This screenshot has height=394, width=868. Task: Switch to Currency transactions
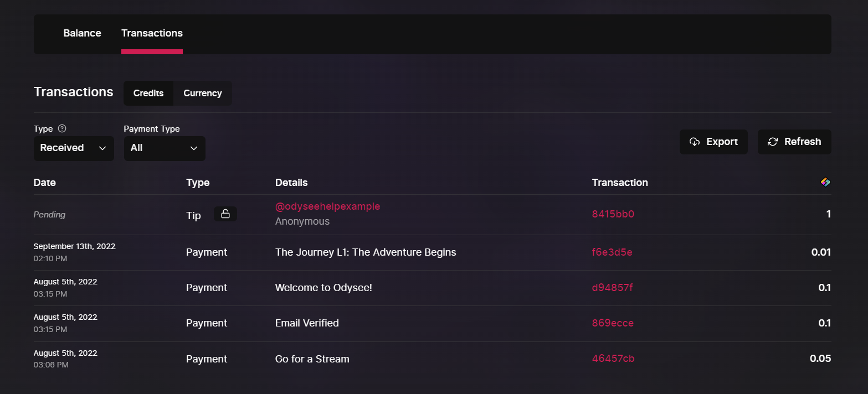pyautogui.click(x=203, y=93)
